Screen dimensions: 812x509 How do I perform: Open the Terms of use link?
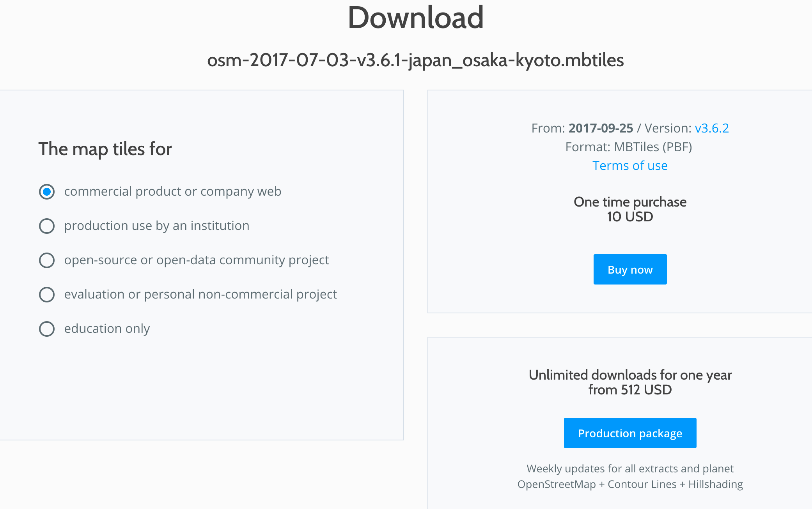[630, 166]
